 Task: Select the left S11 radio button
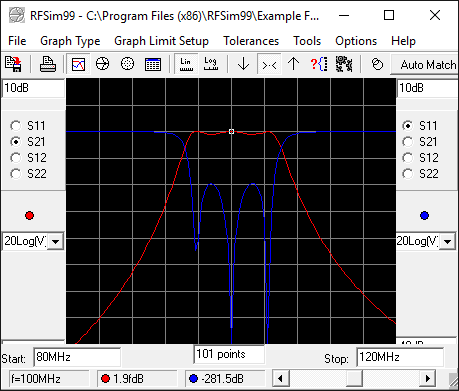pos(16,126)
